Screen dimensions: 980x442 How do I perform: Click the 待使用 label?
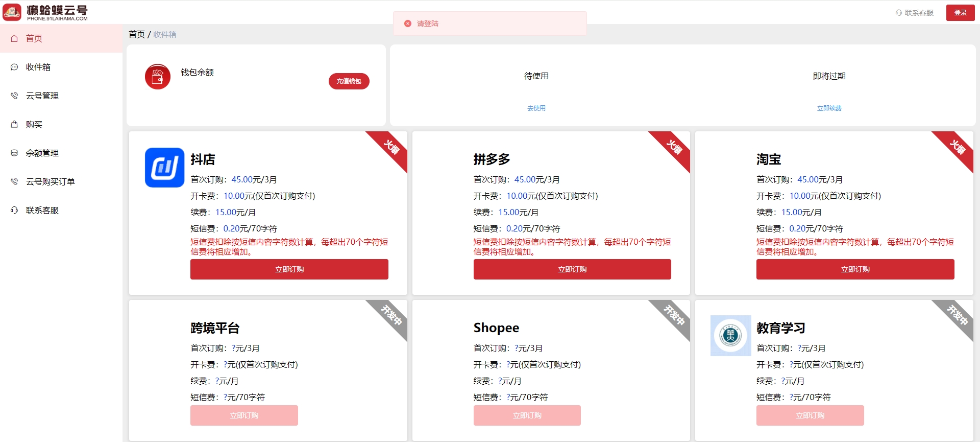(x=536, y=76)
